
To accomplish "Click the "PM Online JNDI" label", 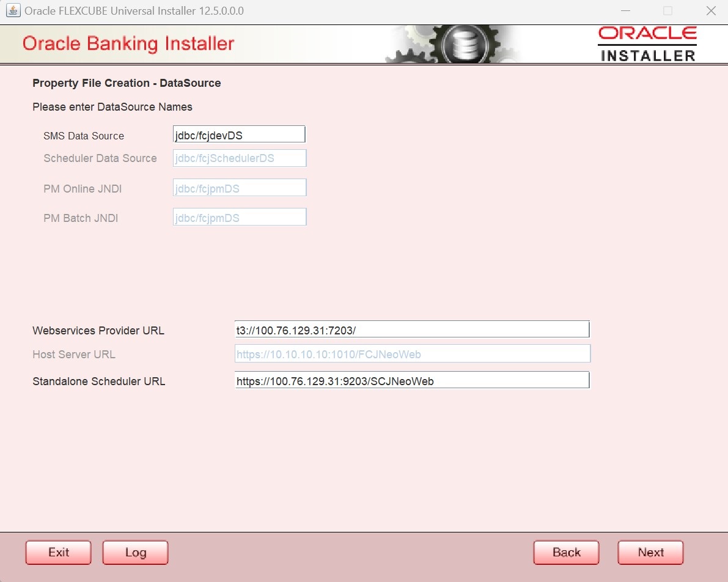I will (83, 189).
